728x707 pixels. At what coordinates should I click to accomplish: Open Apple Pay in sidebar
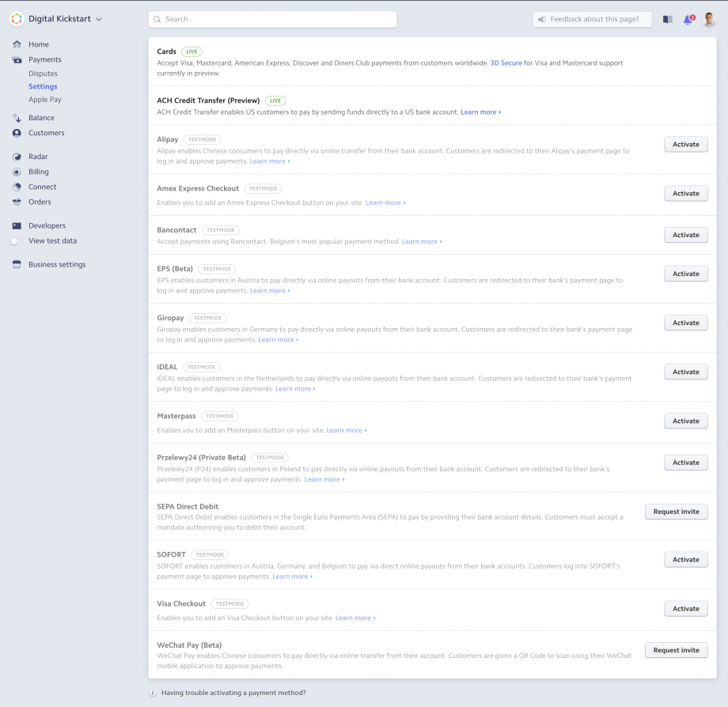45,100
